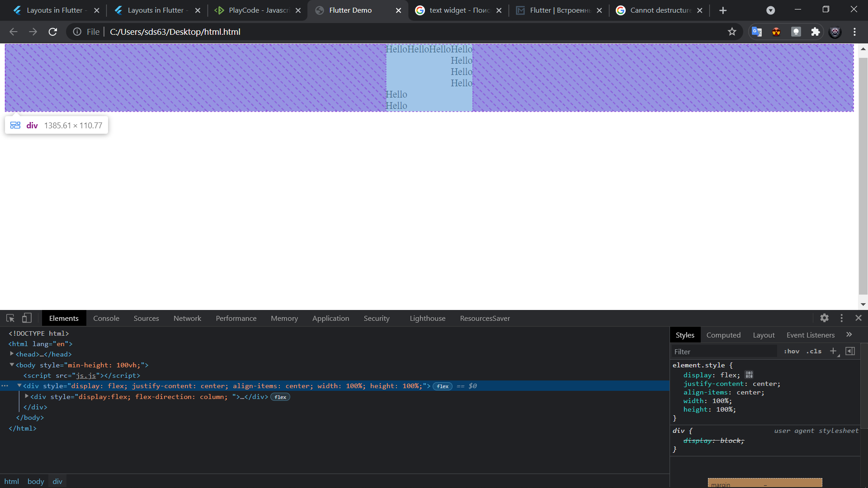Open Event Listeners pane tab

(811, 335)
